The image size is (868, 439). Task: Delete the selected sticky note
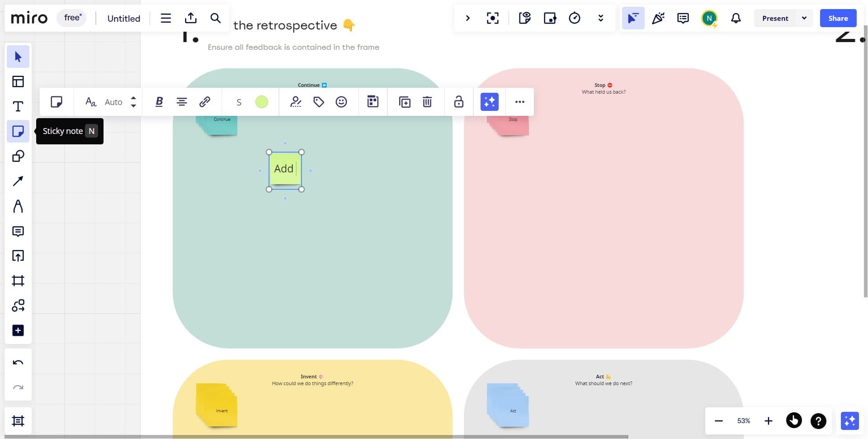pos(427,102)
